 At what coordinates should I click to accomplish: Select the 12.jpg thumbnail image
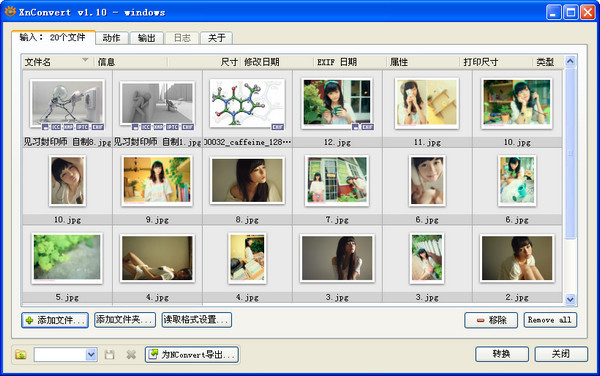[337, 103]
